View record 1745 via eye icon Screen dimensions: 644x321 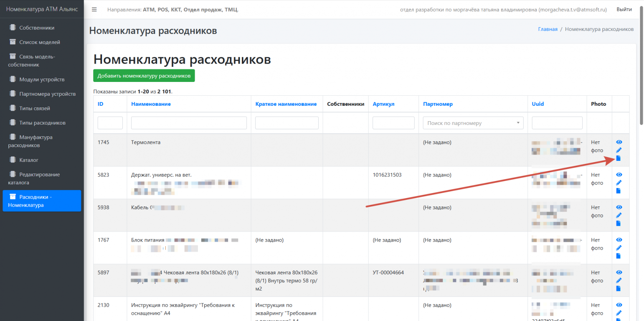[619, 142]
